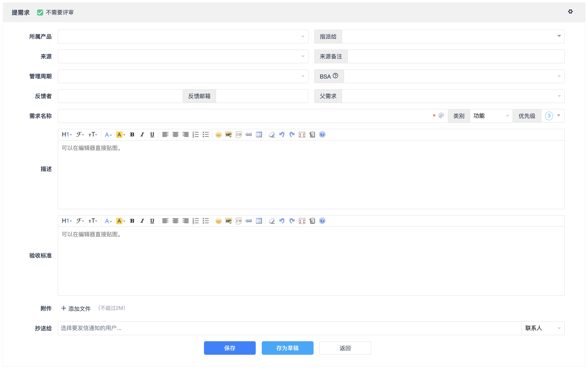
Task: Open the title color palette picker
Action: tap(441, 116)
